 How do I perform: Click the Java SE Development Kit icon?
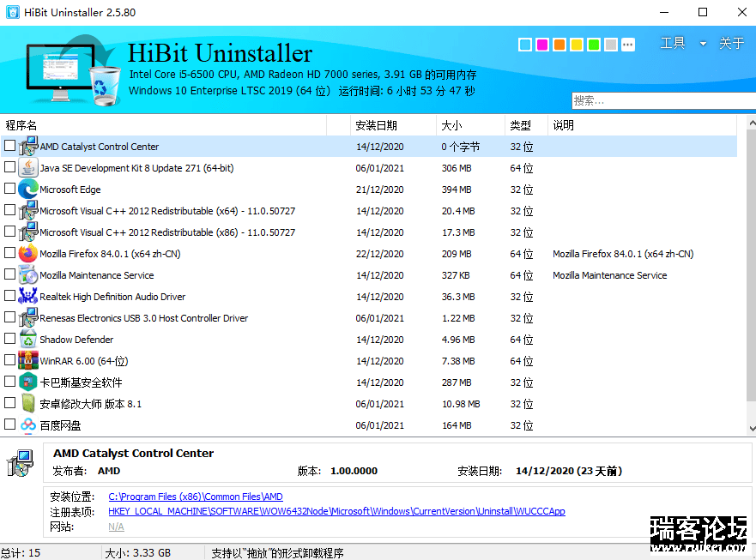(28, 168)
